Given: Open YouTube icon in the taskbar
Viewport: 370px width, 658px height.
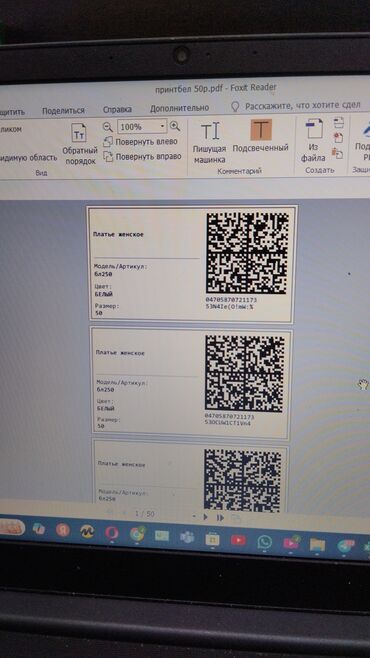Looking at the screenshot, I should point(238,540).
